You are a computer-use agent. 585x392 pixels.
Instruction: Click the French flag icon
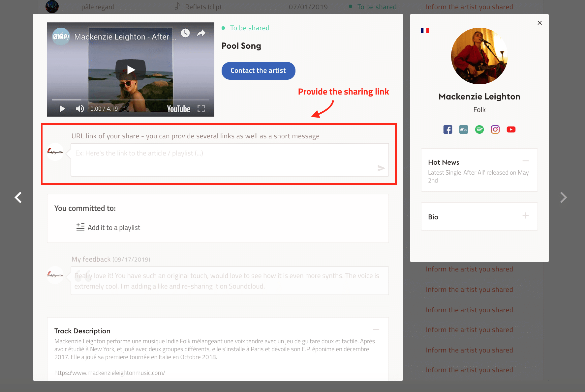[425, 30]
